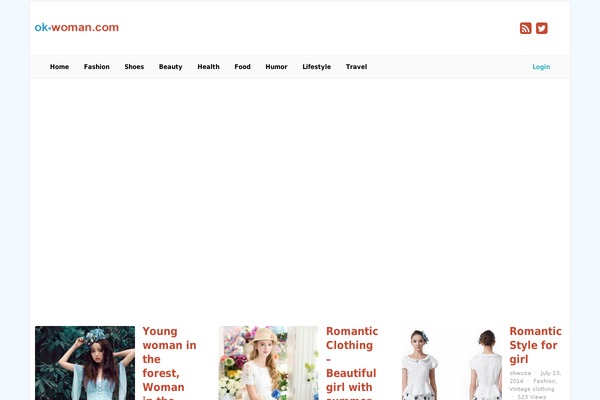
Task: Open the white dress model thumbnail
Action: (x=452, y=363)
